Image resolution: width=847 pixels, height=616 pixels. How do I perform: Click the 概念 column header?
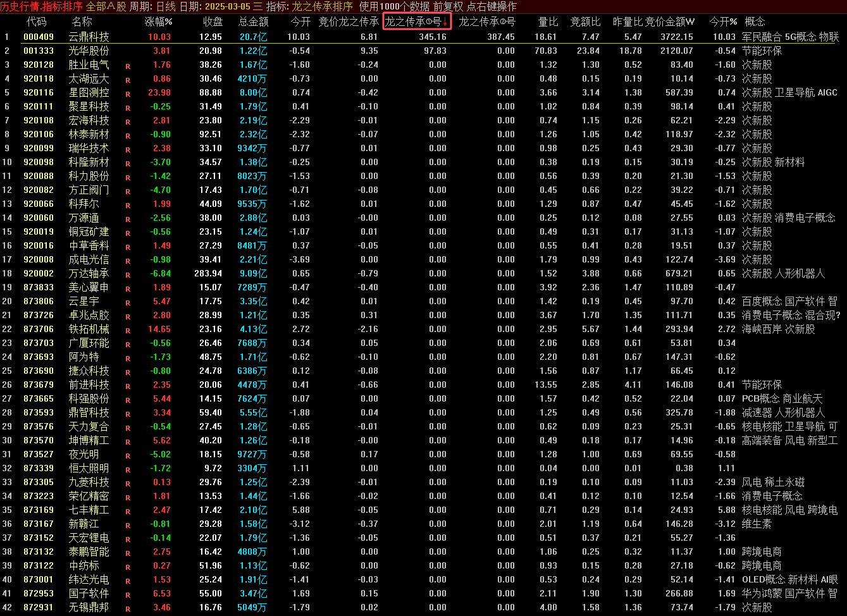[x=755, y=22]
